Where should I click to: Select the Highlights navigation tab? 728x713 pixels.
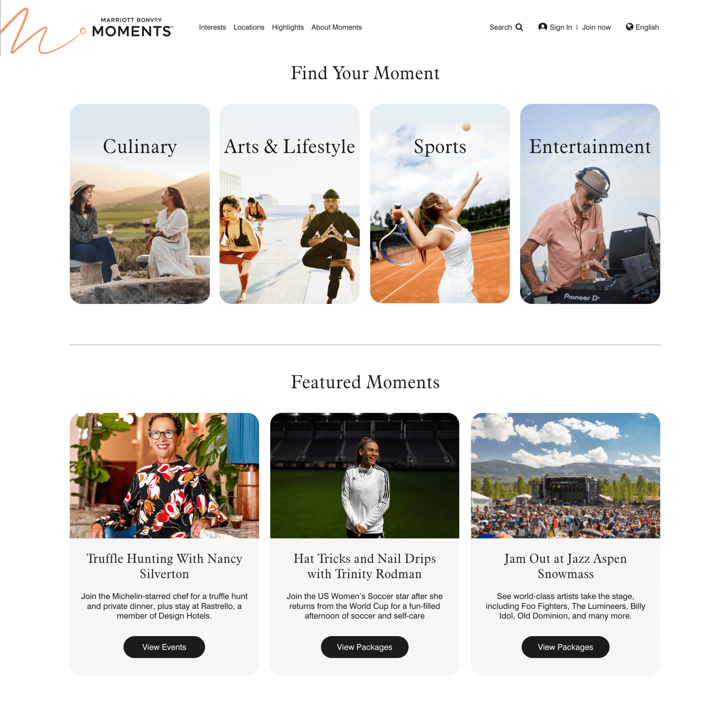pos(288,27)
